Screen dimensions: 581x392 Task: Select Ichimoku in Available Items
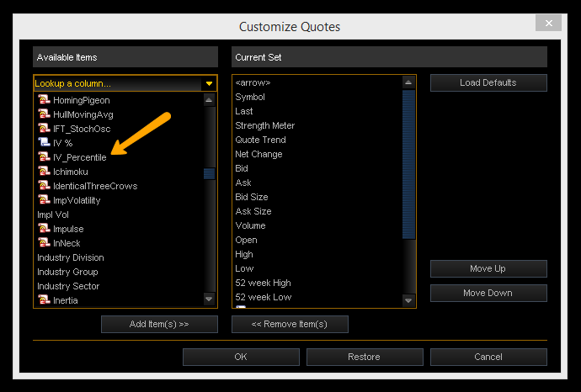tap(71, 172)
